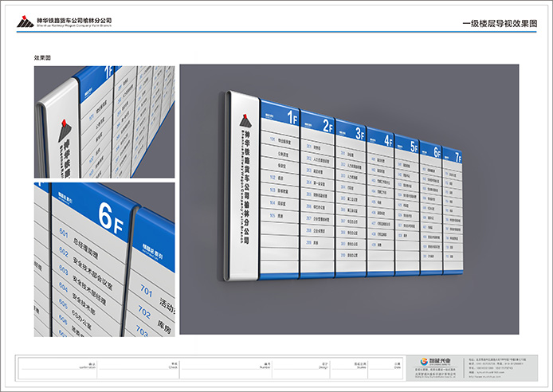The height and width of the screenshot is (392, 553).
Task: Click room number 701 in the close-up
Action: [146, 291]
